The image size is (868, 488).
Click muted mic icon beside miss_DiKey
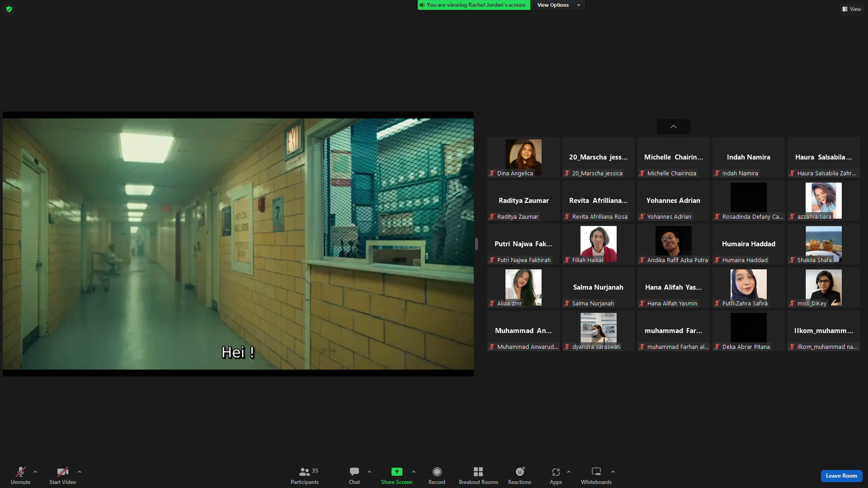point(792,304)
